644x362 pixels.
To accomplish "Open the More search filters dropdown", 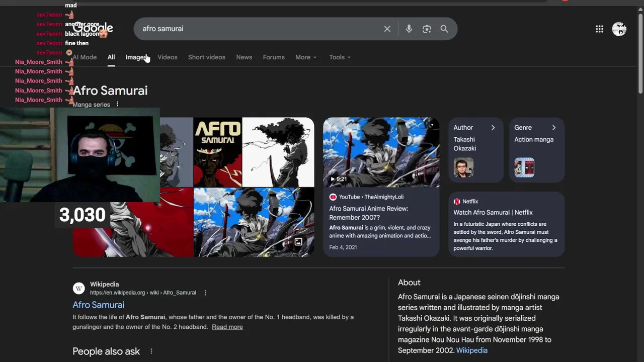I will 306,57.
